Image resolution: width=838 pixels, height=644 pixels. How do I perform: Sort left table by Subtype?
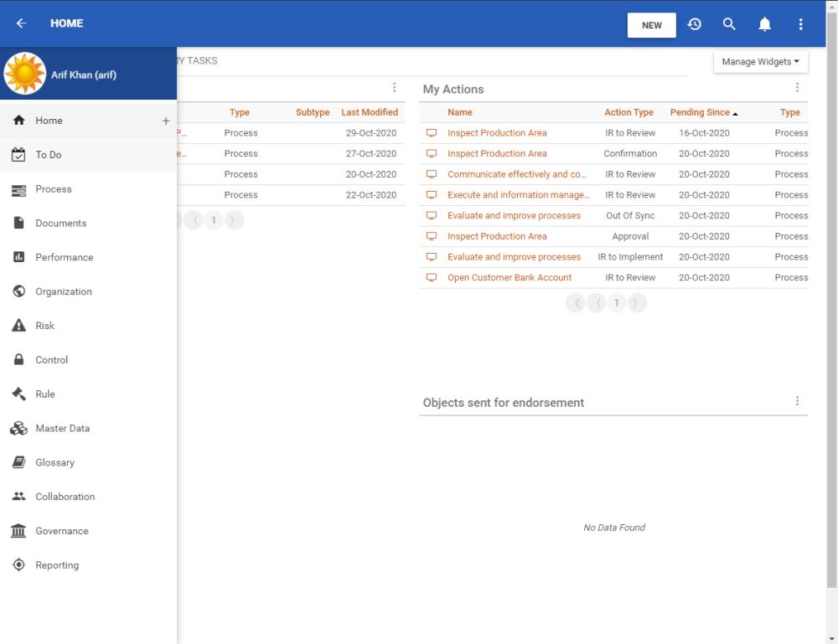[313, 112]
